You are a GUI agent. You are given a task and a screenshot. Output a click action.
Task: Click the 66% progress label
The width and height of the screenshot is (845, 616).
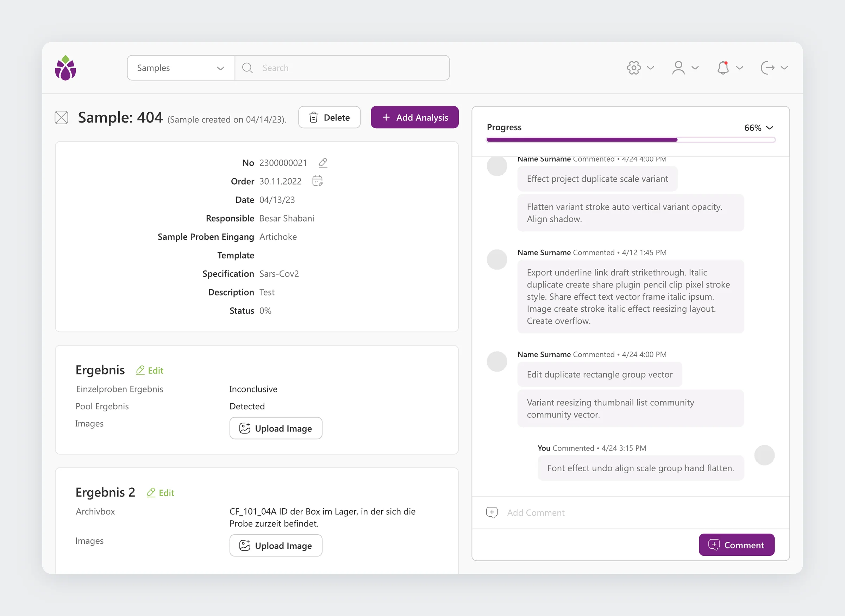pos(752,128)
